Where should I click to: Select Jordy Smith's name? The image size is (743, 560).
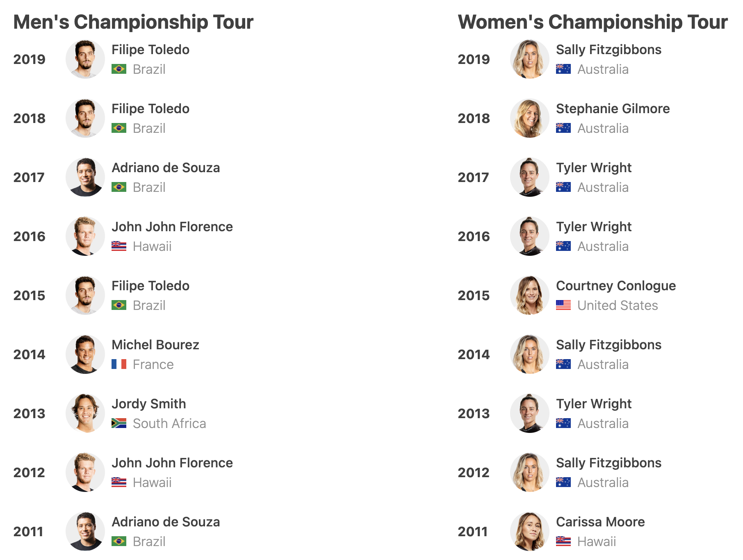(149, 404)
